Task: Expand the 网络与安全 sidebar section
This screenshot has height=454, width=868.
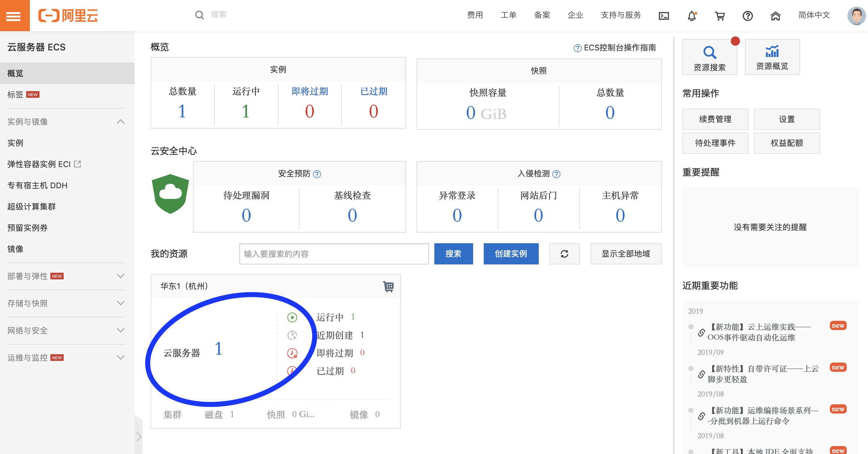Action: [120, 330]
